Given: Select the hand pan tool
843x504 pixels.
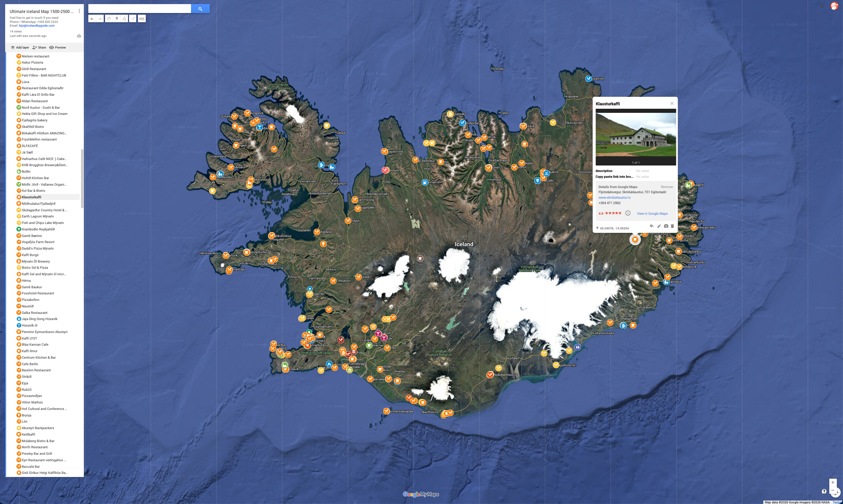Looking at the screenshot, I should pos(109,19).
